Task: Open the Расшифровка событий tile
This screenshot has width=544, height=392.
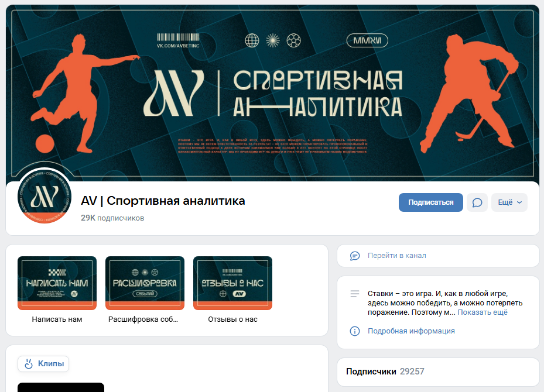Action: click(x=145, y=283)
